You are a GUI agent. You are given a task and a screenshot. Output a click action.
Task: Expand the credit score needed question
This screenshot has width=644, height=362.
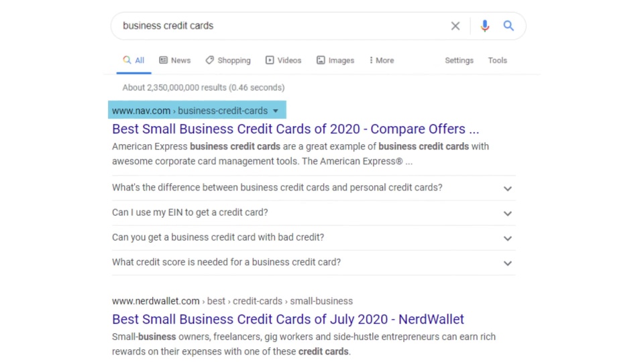313,263
